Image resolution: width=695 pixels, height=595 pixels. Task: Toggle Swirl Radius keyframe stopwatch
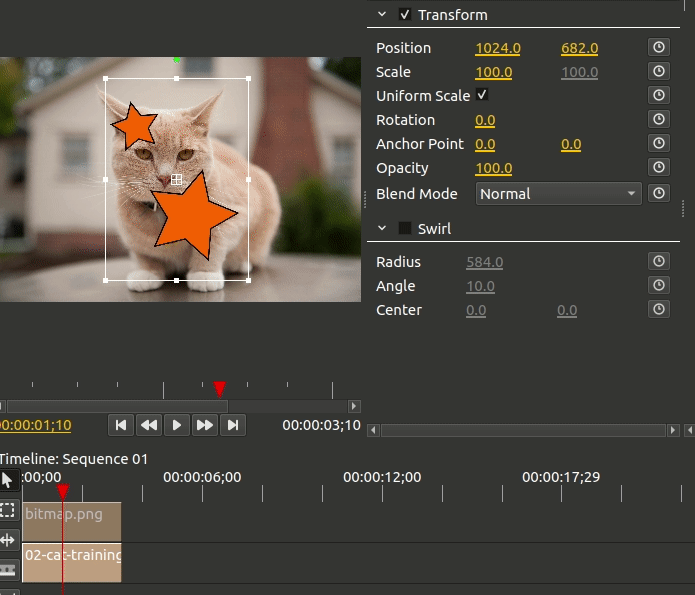659,261
